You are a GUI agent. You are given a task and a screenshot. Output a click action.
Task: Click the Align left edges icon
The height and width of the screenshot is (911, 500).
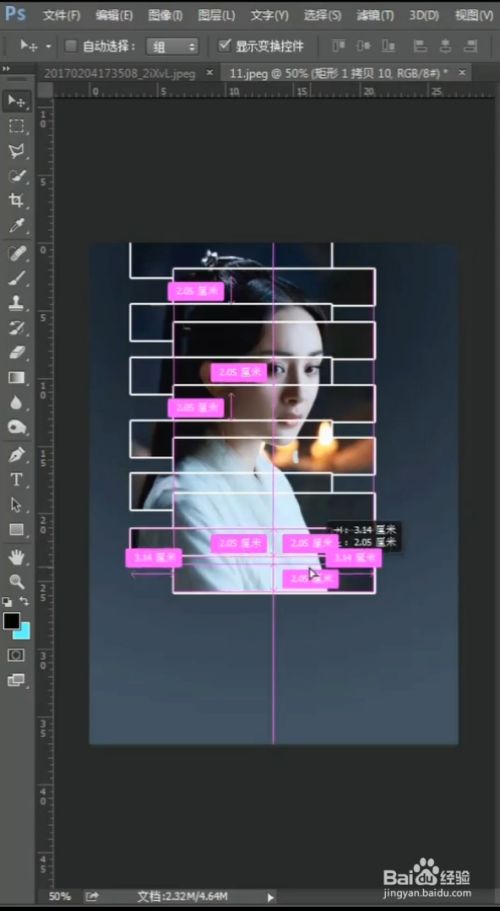click(420, 46)
